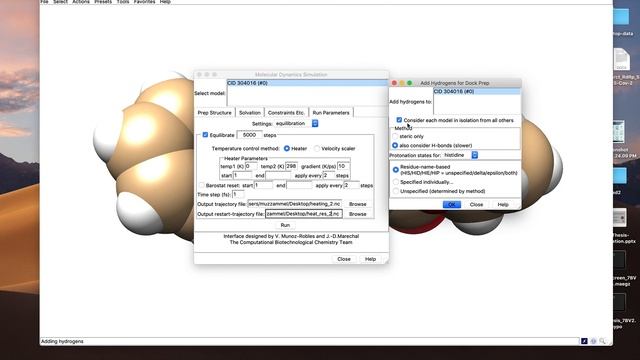The height and width of the screenshot is (360, 640).
Task: Switch to the Solvation tab
Action: tap(250, 112)
